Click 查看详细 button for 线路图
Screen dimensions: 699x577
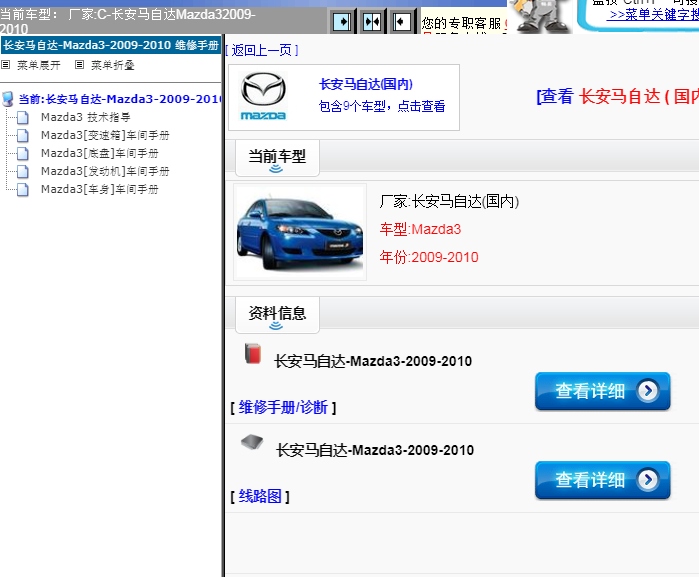tap(603, 480)
